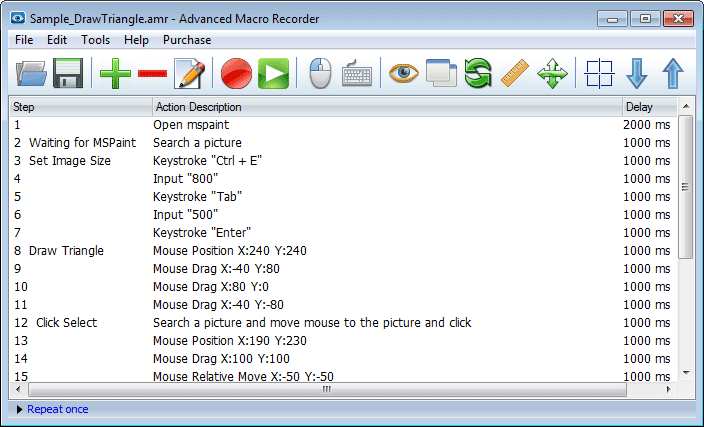Screen dimensions: 704x427
Task: Select step 1 'Open mspaint'
Action: point(343,125)
